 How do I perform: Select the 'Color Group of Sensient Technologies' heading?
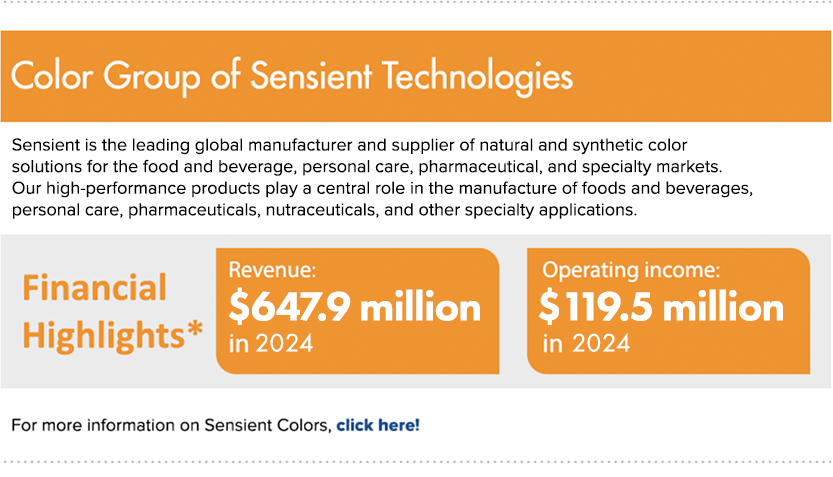pos(292,77)
